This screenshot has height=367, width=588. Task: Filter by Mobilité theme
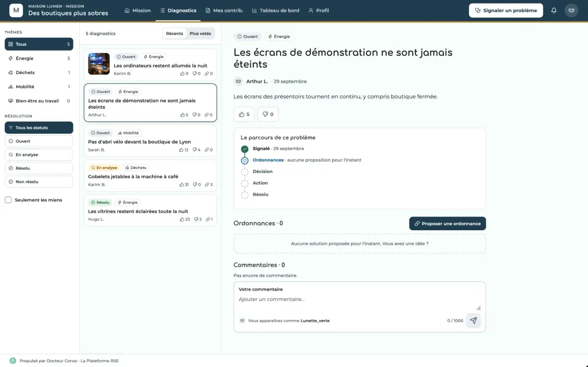coord(39,87)
